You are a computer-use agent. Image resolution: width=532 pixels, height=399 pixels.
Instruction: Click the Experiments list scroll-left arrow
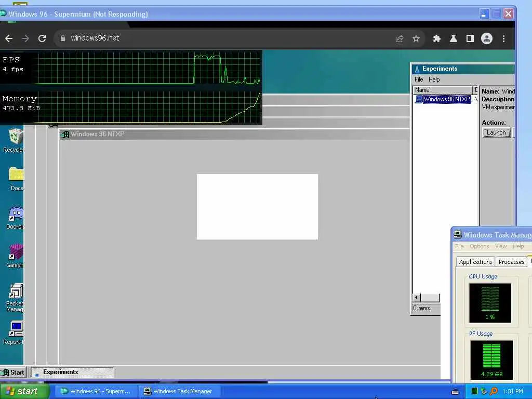pos(416,298)
